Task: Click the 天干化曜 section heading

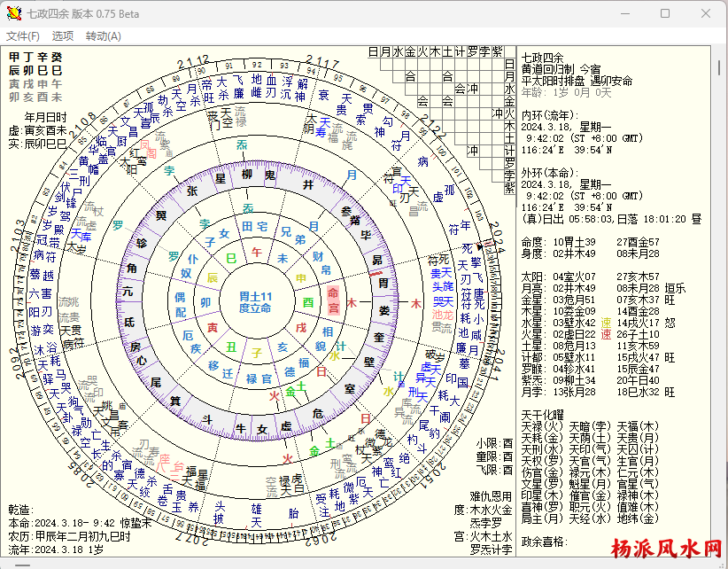Action: coord(544,414)
